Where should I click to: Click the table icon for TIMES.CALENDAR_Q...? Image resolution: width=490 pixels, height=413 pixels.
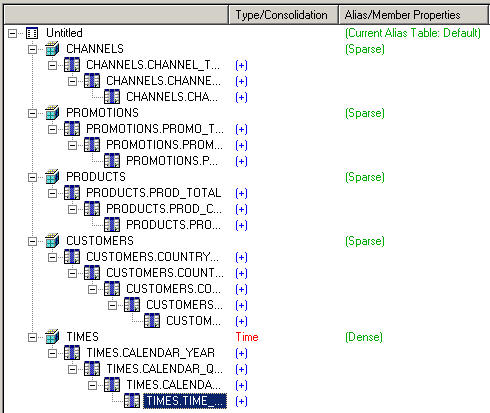[92, 369]
